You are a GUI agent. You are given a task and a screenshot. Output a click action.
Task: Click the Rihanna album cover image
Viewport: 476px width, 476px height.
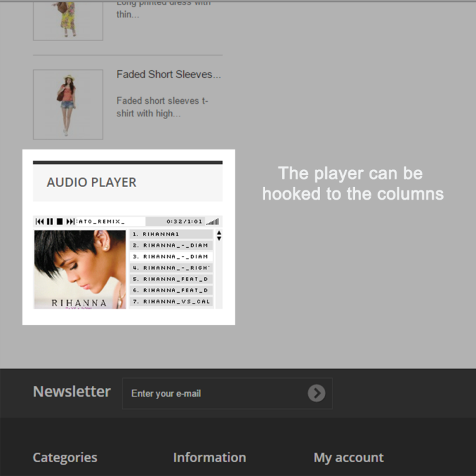tap(80, 269)
